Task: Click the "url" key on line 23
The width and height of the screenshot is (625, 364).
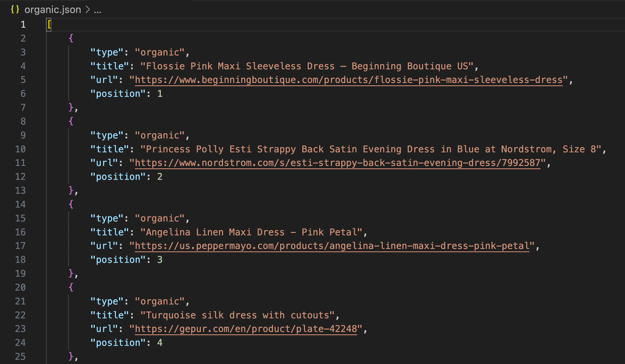Action: coord(104,329)
